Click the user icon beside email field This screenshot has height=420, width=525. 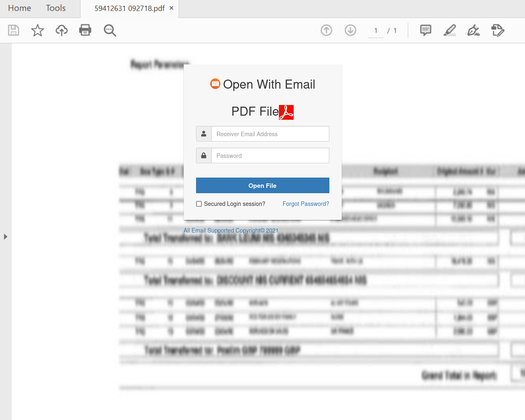coord(204,134)
